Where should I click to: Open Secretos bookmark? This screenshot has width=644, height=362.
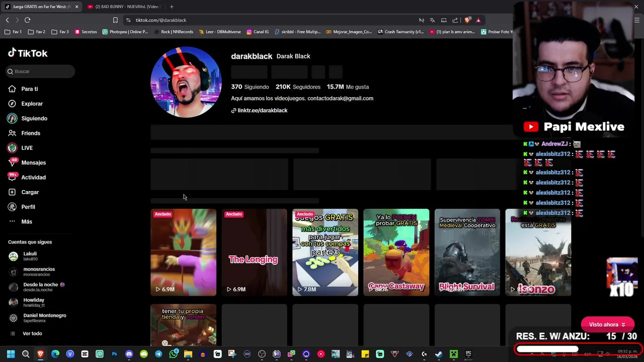click(86, 32)
